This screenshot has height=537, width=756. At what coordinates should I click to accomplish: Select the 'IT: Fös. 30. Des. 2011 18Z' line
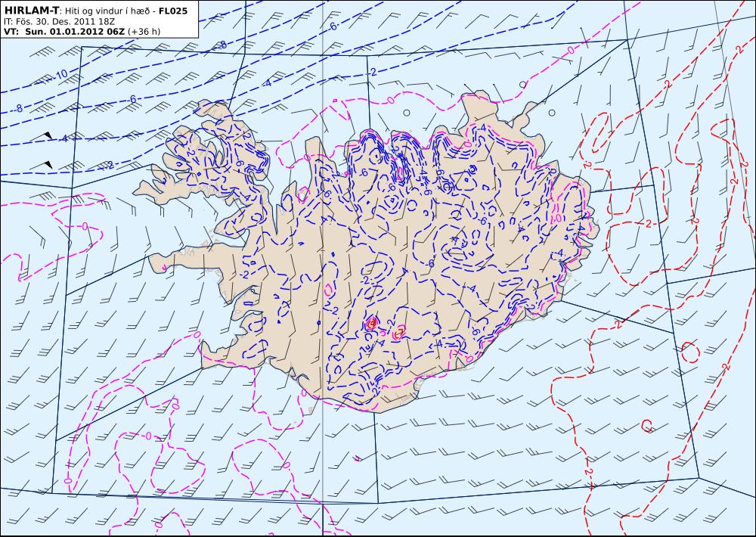[59, 22]
